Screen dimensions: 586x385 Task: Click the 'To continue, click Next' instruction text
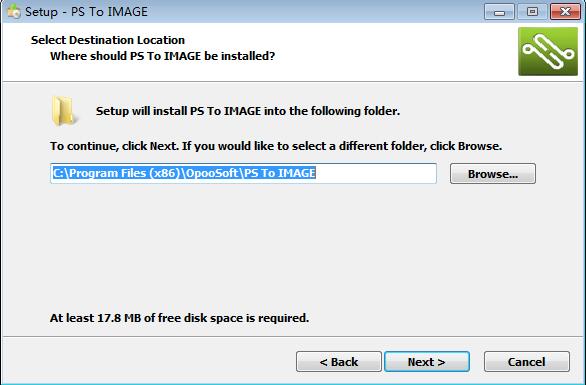click(x=276, y=146)
